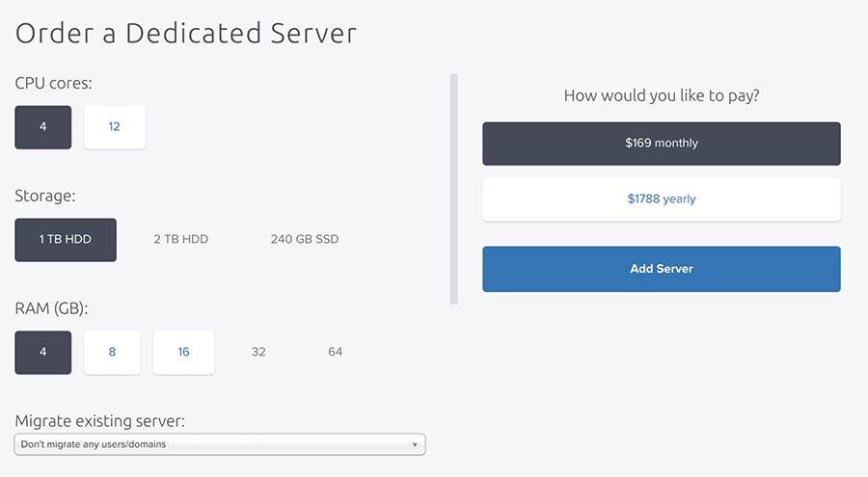The image size is (868, 477).
Task: Select the 32 GB RAM option
Action: [x=258, y=353]
